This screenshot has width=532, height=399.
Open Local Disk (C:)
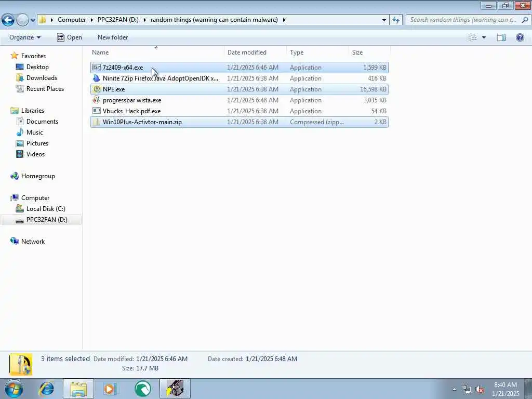click(x=46, y=209)
